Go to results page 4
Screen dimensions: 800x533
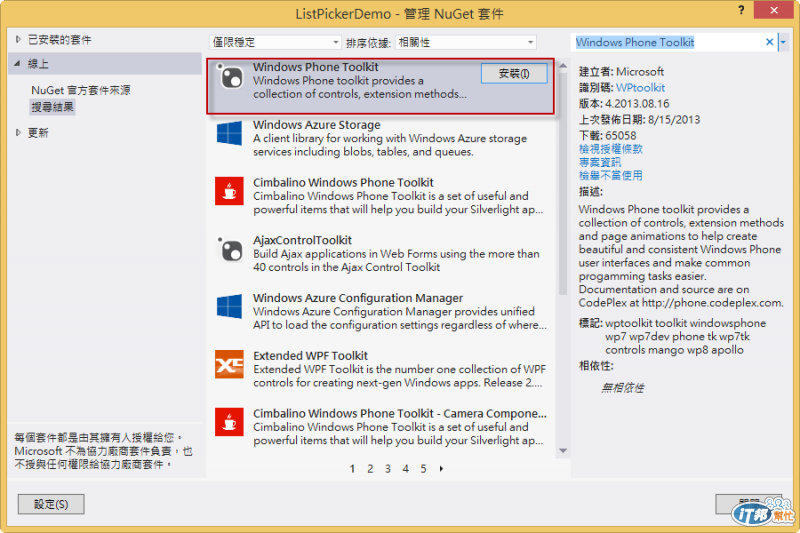coord(406,469)
